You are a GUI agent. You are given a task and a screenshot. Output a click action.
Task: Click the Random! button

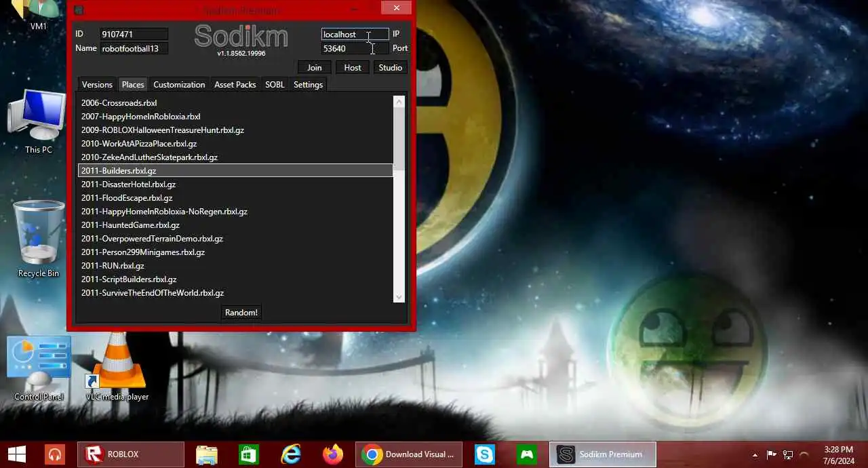(241, 313)
